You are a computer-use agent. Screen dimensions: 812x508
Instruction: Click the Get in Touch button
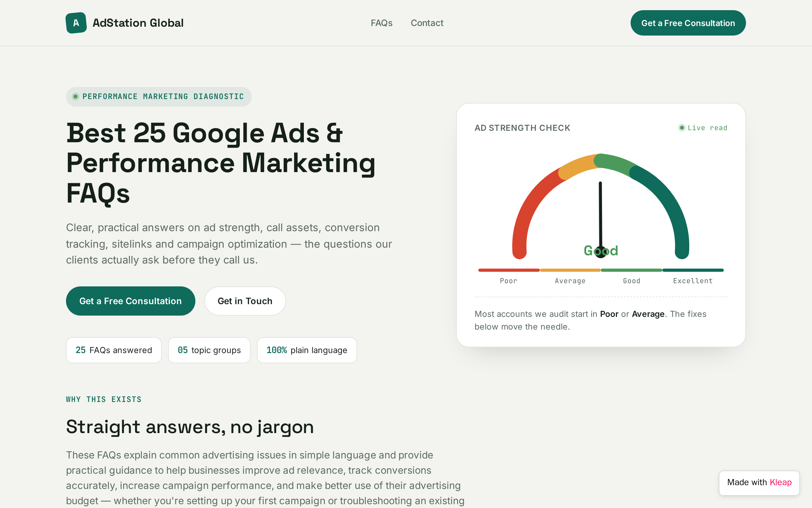point(245,301)
